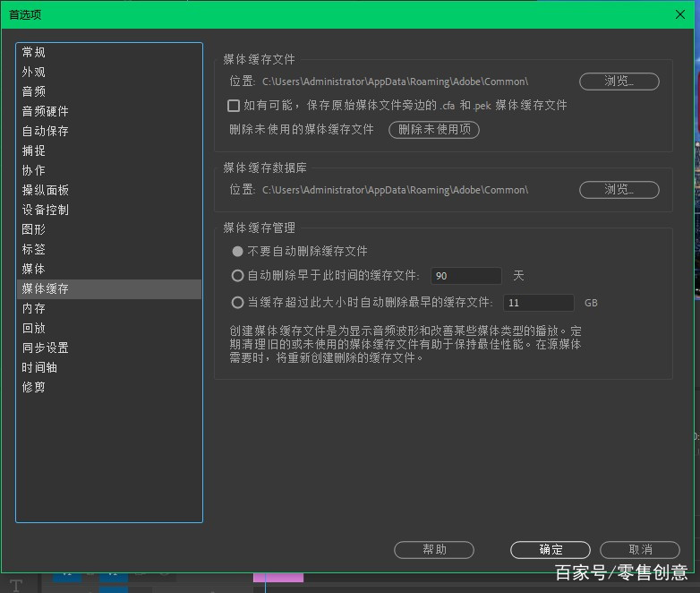The image size is (700, 593).
Task: Enable saving .cfa and .pek files beside originals
Action: coord(234,106)
